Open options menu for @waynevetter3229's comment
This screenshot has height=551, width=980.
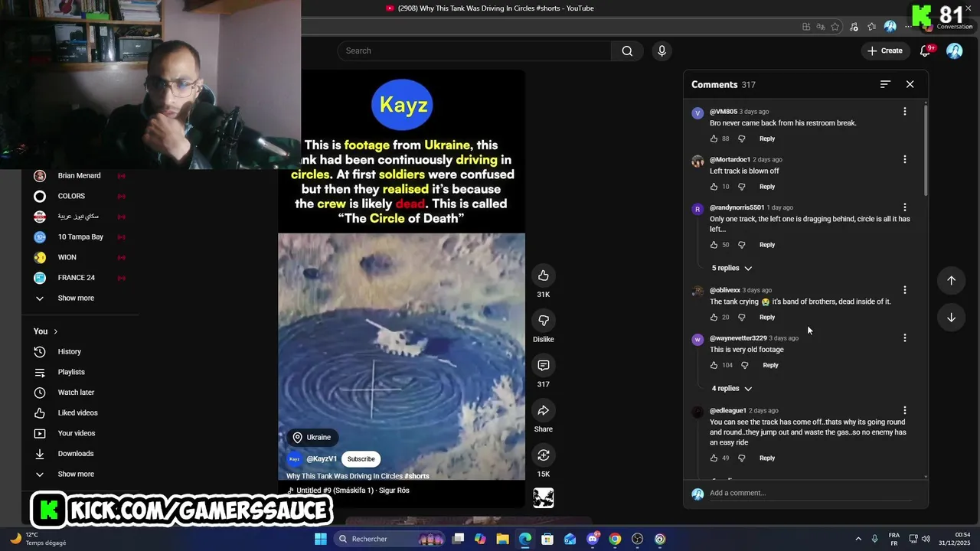tap(904, 338)
